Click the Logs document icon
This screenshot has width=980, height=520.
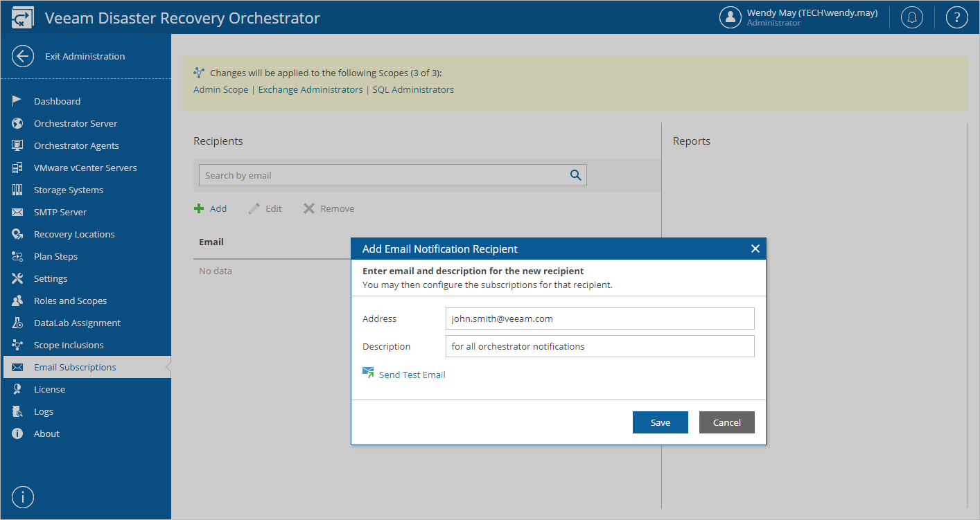tap(18, 411)
